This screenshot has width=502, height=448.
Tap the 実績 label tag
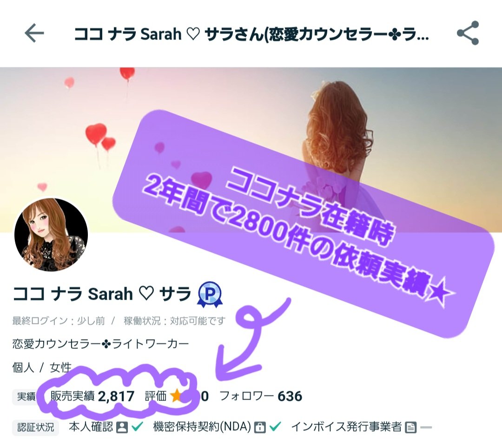point(26,396)
